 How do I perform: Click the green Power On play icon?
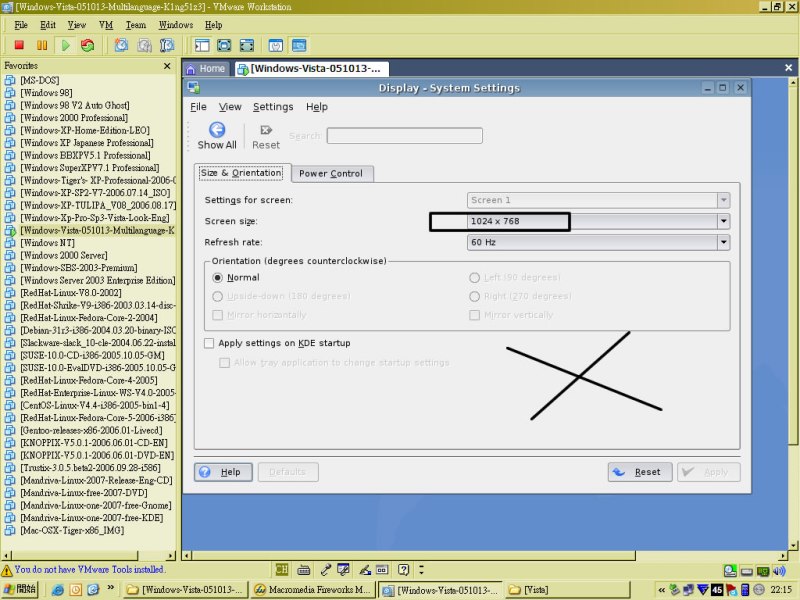[x=65, y=45]
